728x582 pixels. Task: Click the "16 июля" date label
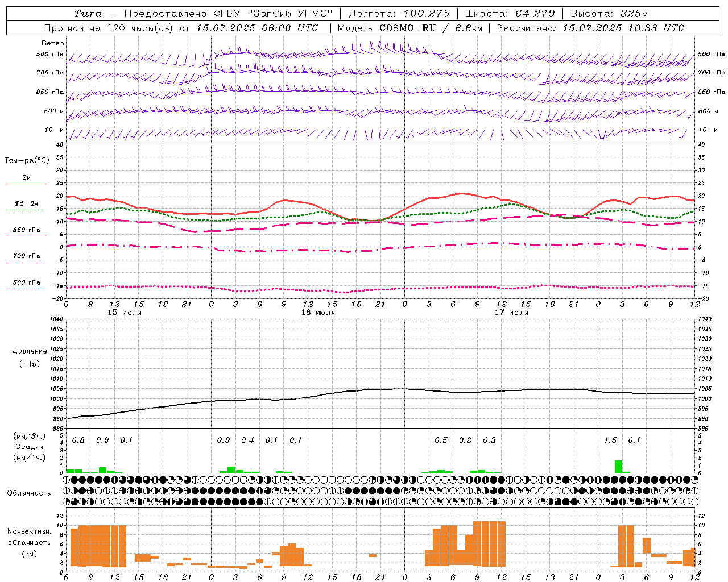tap(318, 313)
